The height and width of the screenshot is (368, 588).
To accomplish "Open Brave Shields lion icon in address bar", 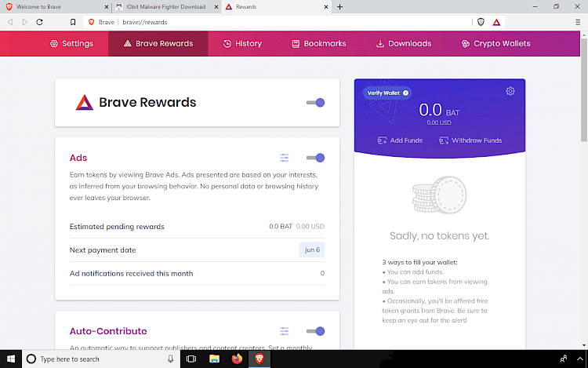I will tap(481, 22).
